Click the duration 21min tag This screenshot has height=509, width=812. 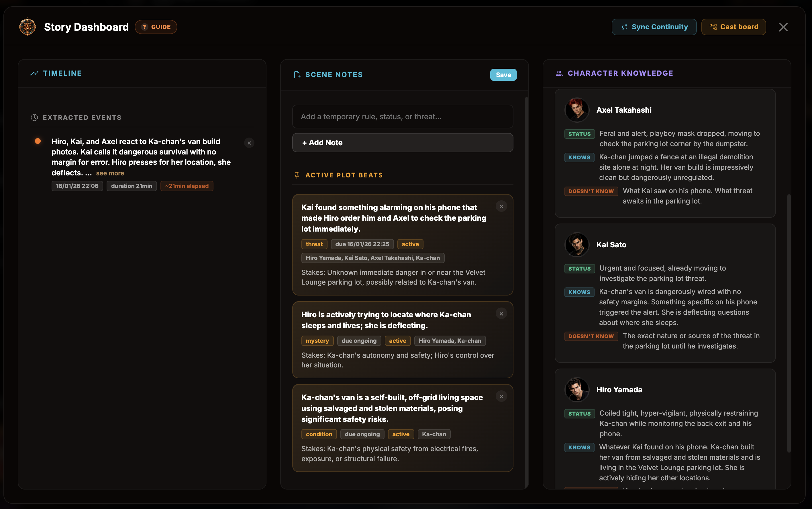pyautogui.click(x=132, y=186)
